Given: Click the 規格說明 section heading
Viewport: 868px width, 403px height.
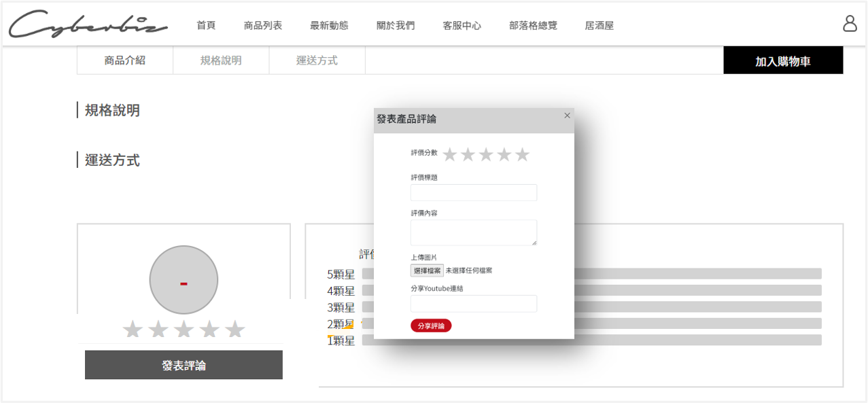Looking at the screenshot, I should pyautogui.click(x=112, y=110).
